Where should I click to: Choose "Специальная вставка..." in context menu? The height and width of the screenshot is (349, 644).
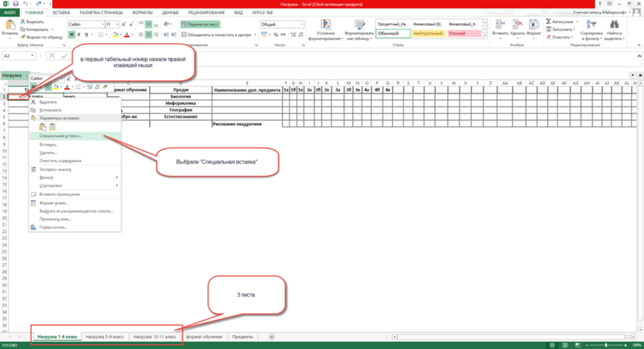61,137
